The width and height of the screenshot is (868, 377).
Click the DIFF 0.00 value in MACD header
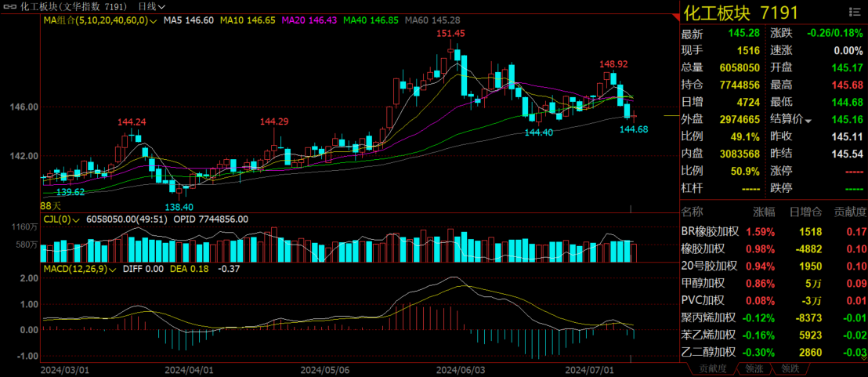[x=143, y=269]
